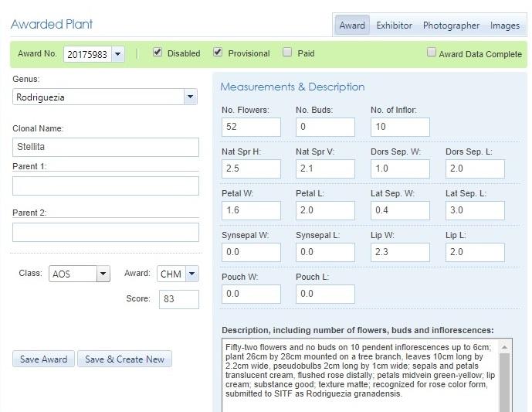This screenshot has height=412, width=532.
Task: Toggle the Provisional checkbox
Action: (x=218, y=53)
